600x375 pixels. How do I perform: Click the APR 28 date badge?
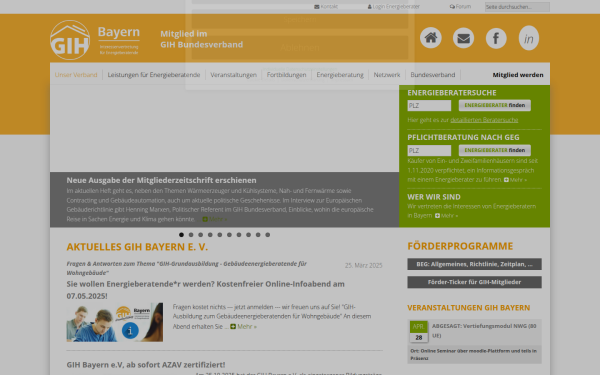[419, 332]
